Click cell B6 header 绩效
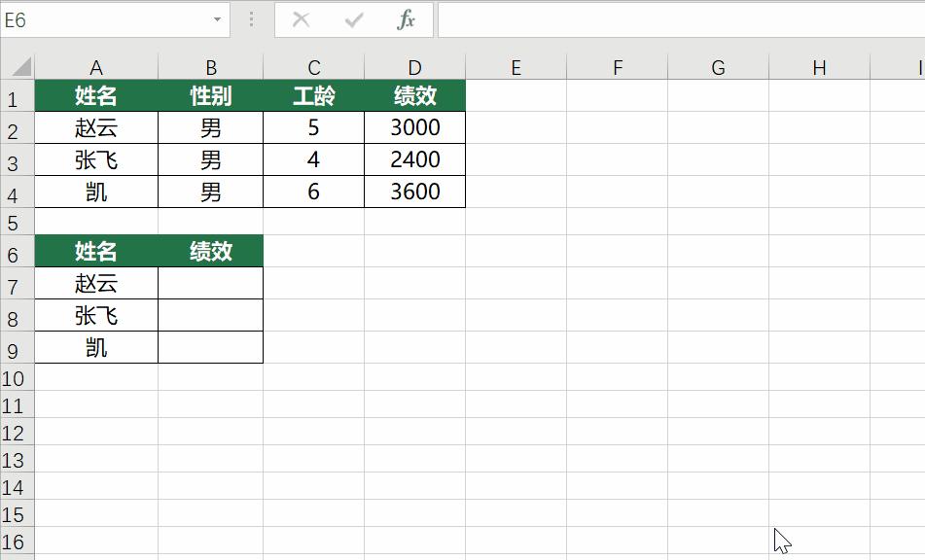 [211, 251]
